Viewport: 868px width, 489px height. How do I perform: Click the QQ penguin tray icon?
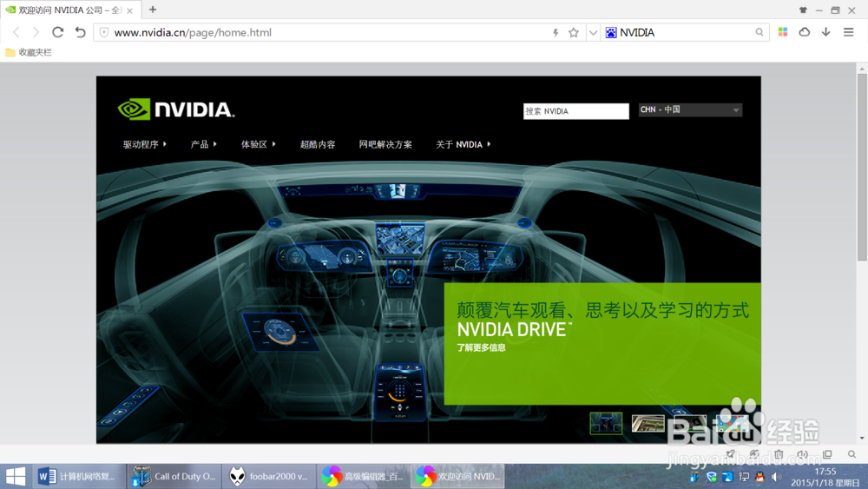tap(759, 477)
